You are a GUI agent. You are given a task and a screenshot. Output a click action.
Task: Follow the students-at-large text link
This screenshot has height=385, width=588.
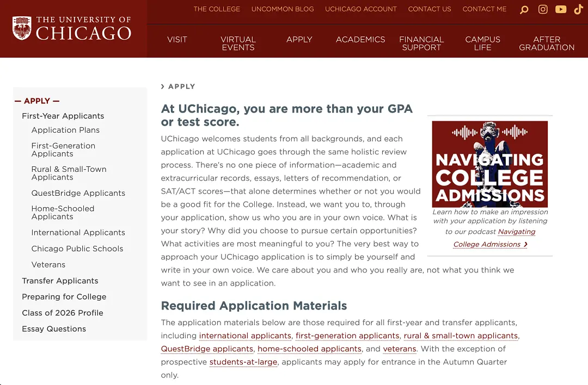tap(243, 362)
